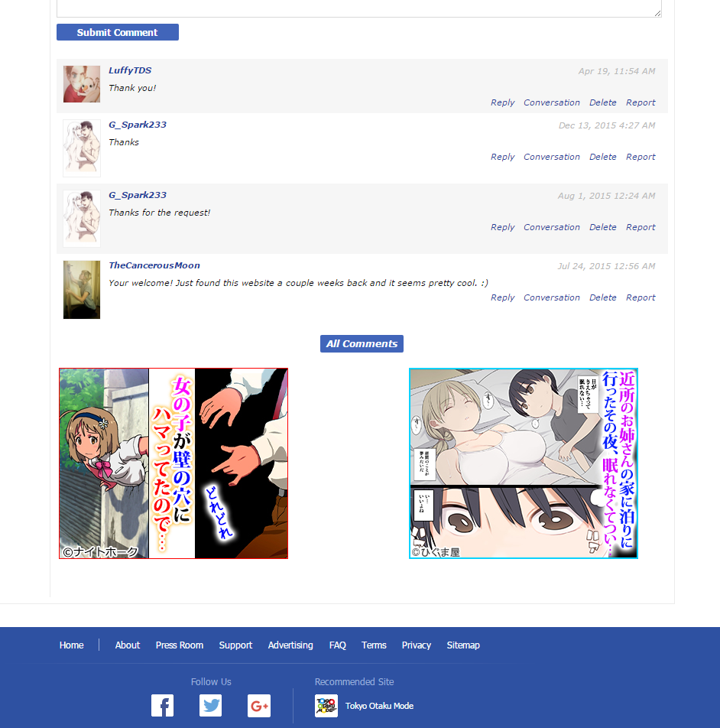Open the Tokyo Otaku Mode text link

click(379, 706)
